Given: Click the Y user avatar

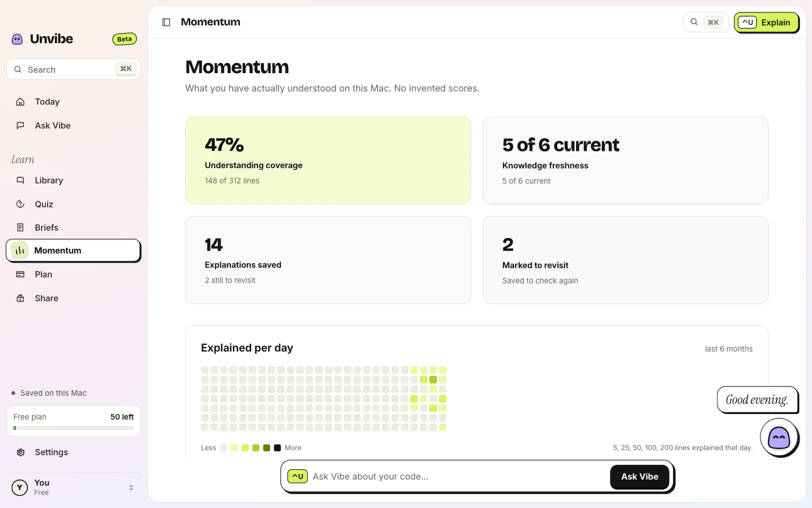Looking at the screenshot, I should (20, 488).
